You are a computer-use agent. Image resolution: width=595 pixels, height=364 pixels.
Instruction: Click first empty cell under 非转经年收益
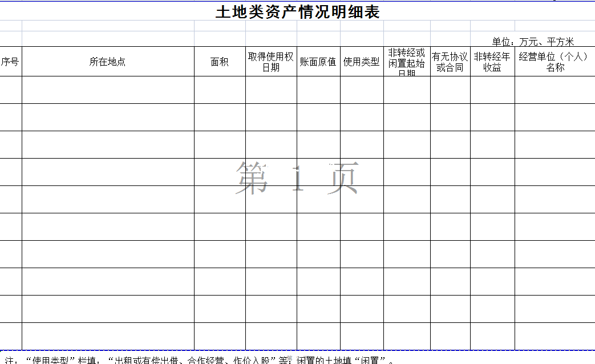[x=492, y=90]
